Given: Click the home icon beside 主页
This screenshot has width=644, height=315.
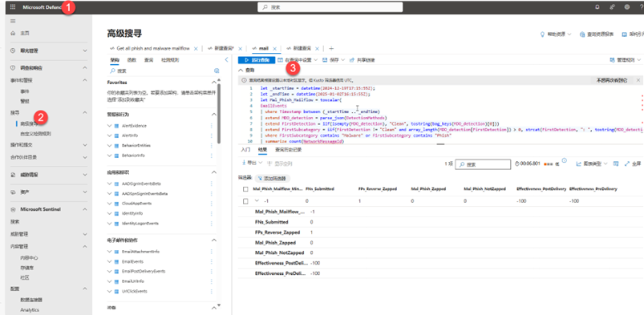Looking at the screenshot, I should [13, 33].
